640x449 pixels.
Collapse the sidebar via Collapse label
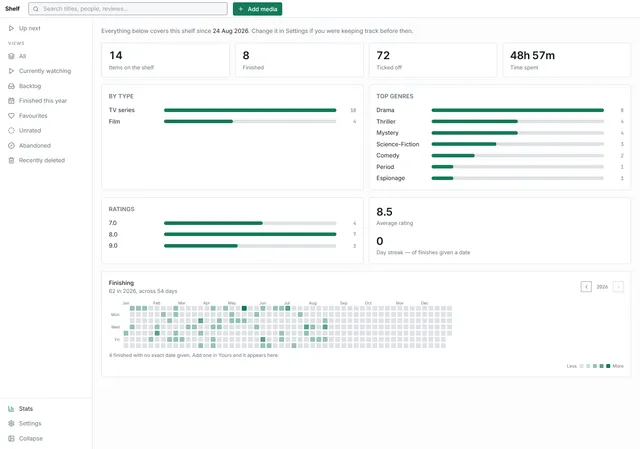(x=31, y=438)
